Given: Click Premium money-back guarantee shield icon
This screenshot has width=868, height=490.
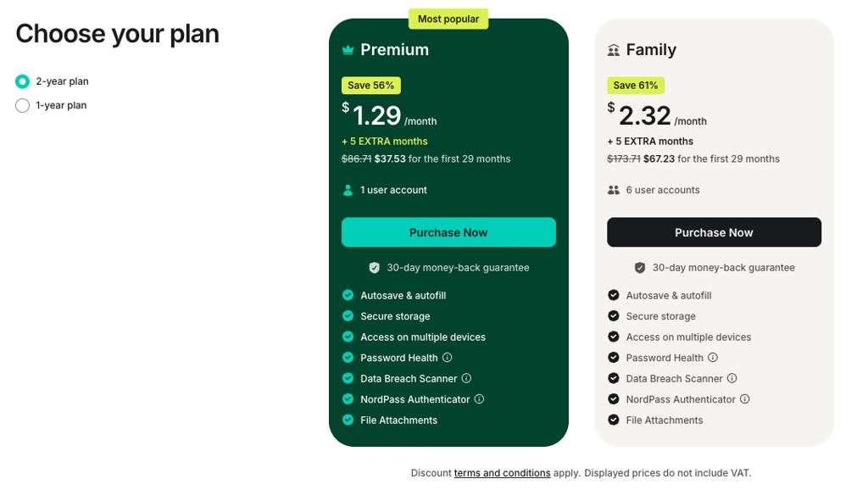Looking at the screenshot, I should tap(374, 268).
